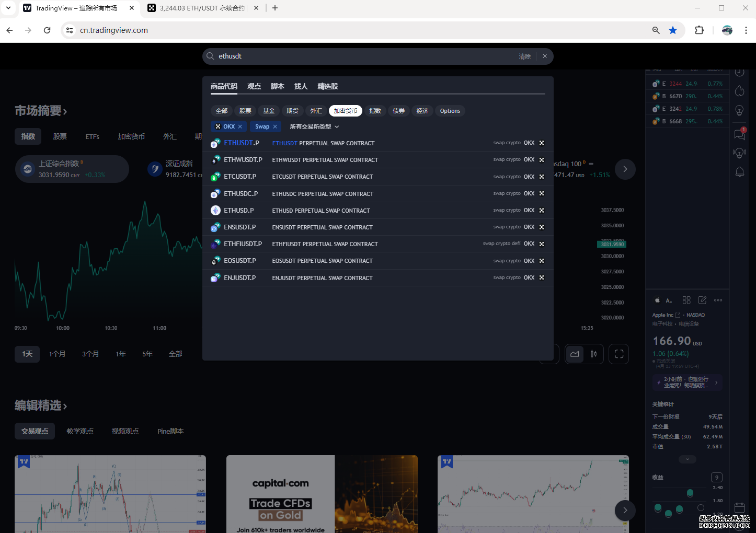Remove the OKX exchange filter

pyautogui.click(x=240, y=126)
